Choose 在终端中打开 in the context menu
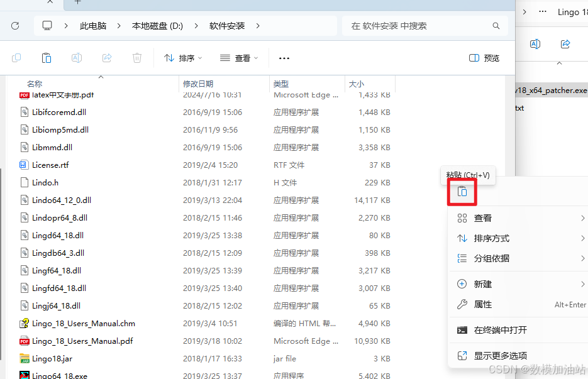Image resolution: width=588 pixels, height=379 pixels. 519,330
